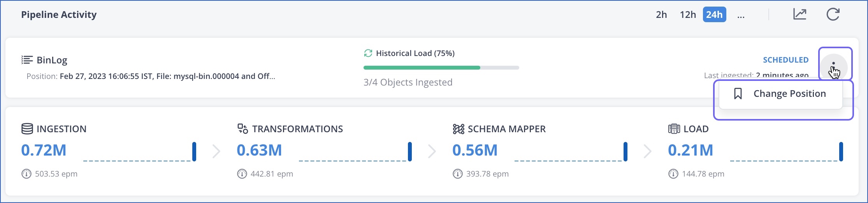Click the BinLog list icon
This screenshot has width=868, height=203.
[27, 60]
